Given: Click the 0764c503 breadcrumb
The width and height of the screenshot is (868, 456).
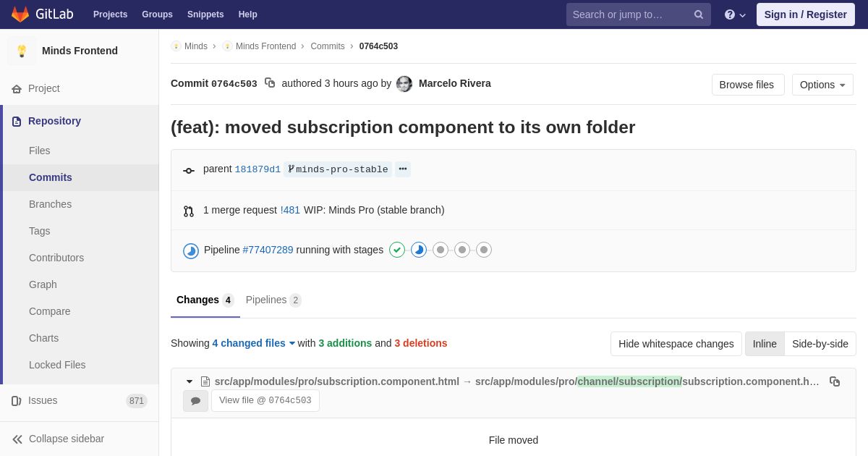Looking at the screenshot, I should tap(378, 46).
